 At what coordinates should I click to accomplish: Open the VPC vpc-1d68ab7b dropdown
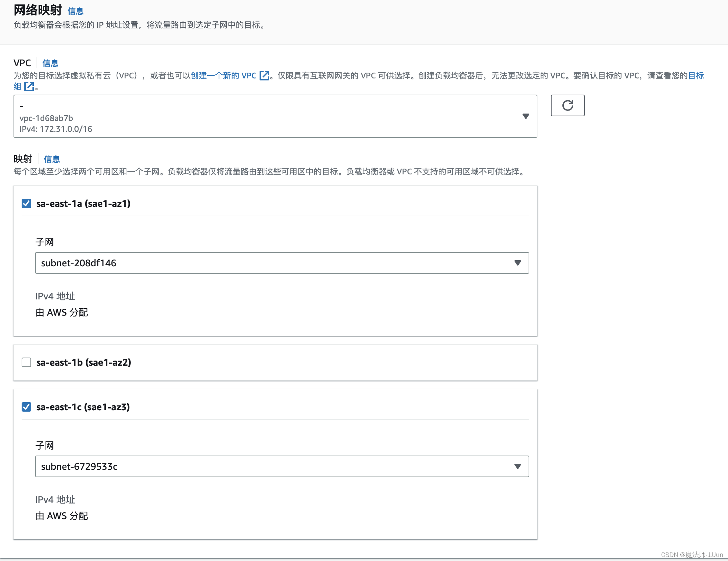(275, 116)
